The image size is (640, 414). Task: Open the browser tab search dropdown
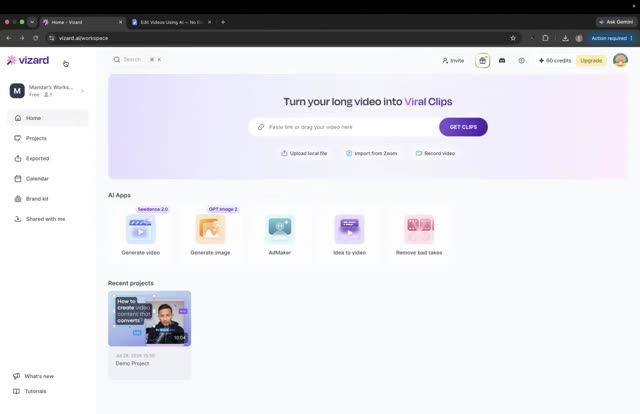(x=32, y=22)
